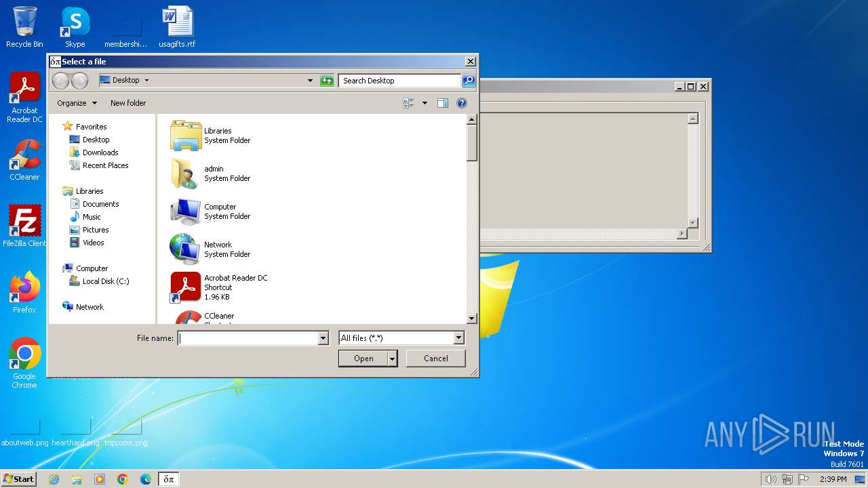This screenshot has width=868, height=488.
Task: Select the admin System Folder icon
Action: coord(186,174)
